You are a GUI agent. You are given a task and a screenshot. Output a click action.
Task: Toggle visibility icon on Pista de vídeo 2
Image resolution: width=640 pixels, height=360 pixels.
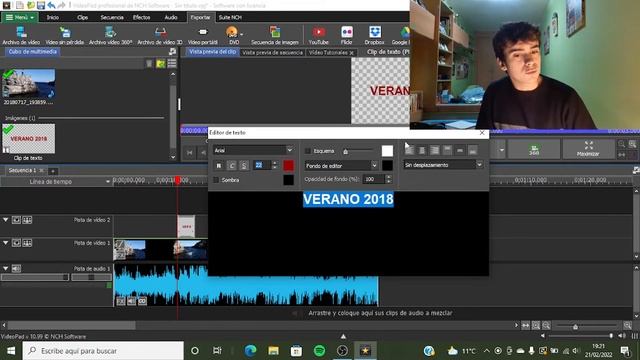(16, 220)
